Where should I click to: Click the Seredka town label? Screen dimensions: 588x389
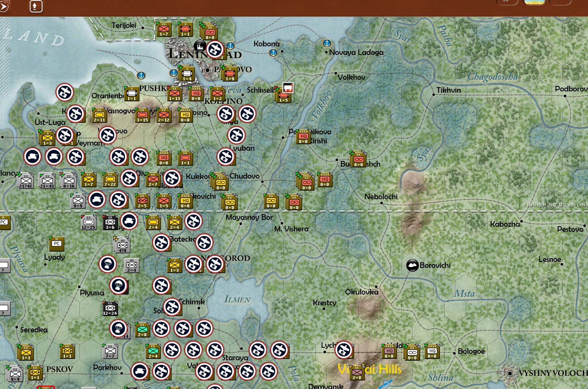point(34,330)
